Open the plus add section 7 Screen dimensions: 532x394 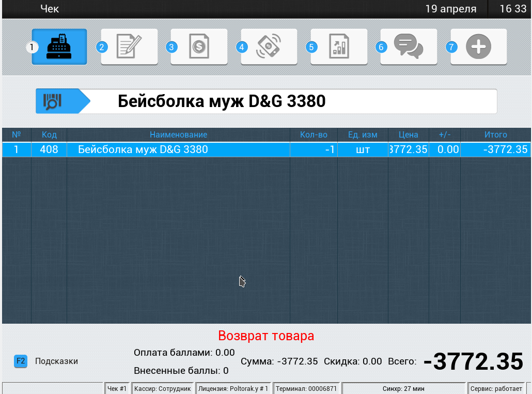pos(479,47)
